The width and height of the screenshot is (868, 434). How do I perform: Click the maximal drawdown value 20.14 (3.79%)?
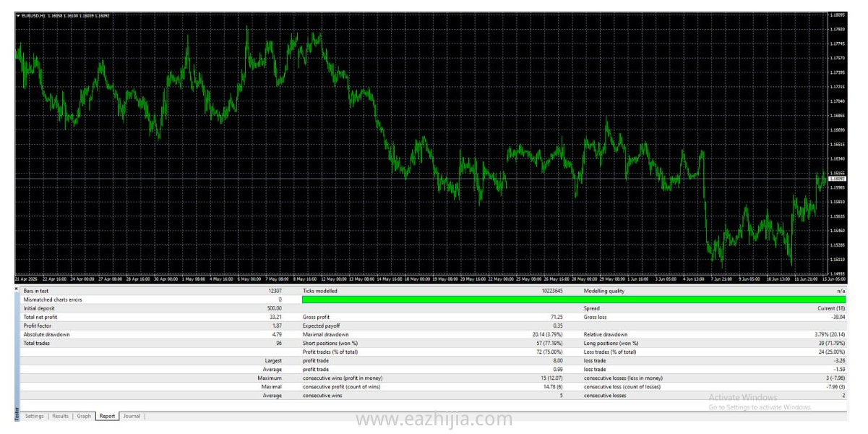click(x=548, y=334)
